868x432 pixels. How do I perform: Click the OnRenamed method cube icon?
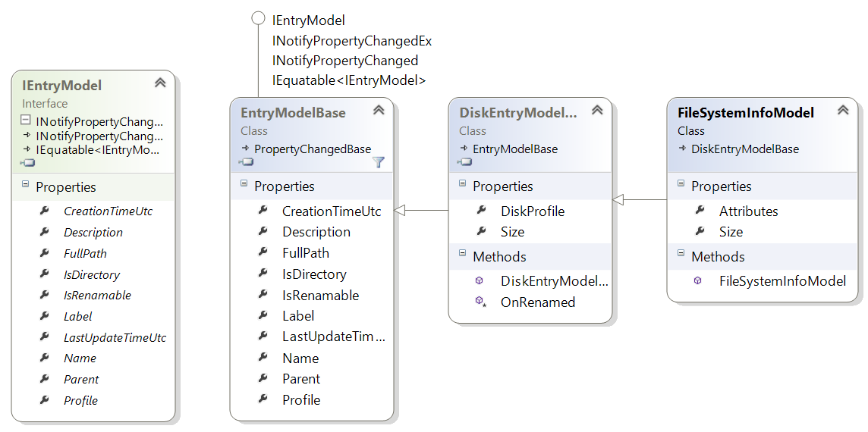click(x=480, y=301)
